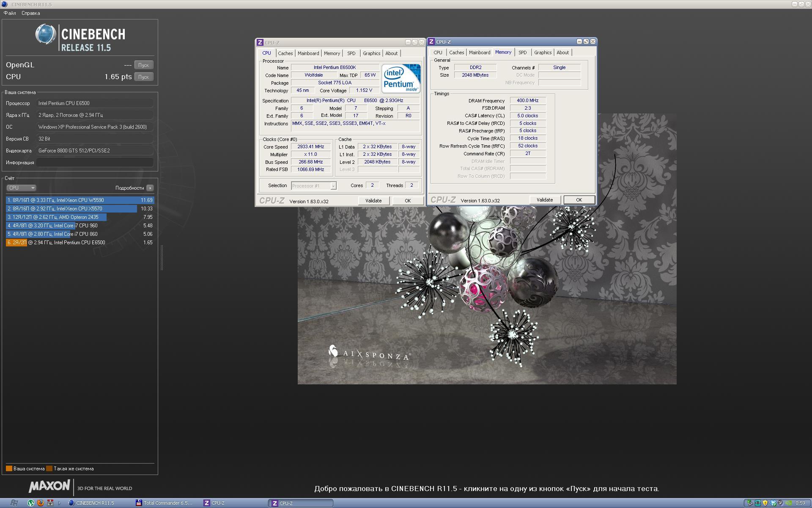Click Validate in right CPU-Z window
Image resolution: width=812 pixels, height=508 pixels.
click(x=545, y=200)
